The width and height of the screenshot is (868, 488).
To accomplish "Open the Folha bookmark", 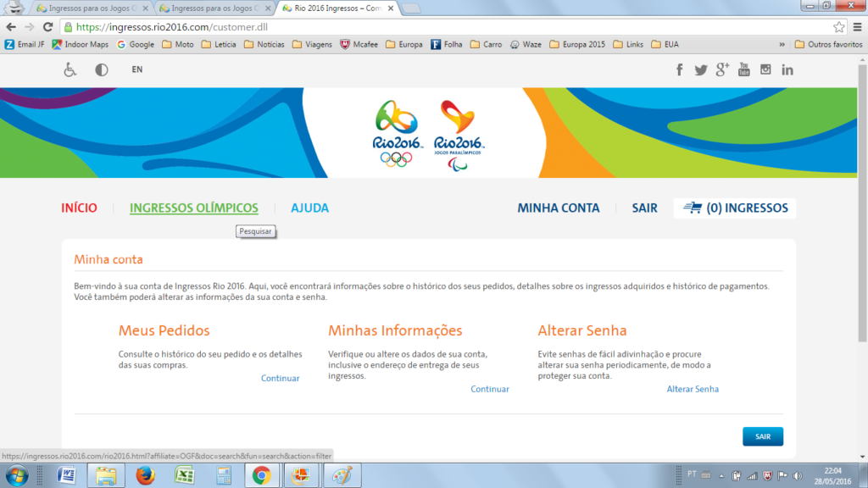I will [446, 44].
